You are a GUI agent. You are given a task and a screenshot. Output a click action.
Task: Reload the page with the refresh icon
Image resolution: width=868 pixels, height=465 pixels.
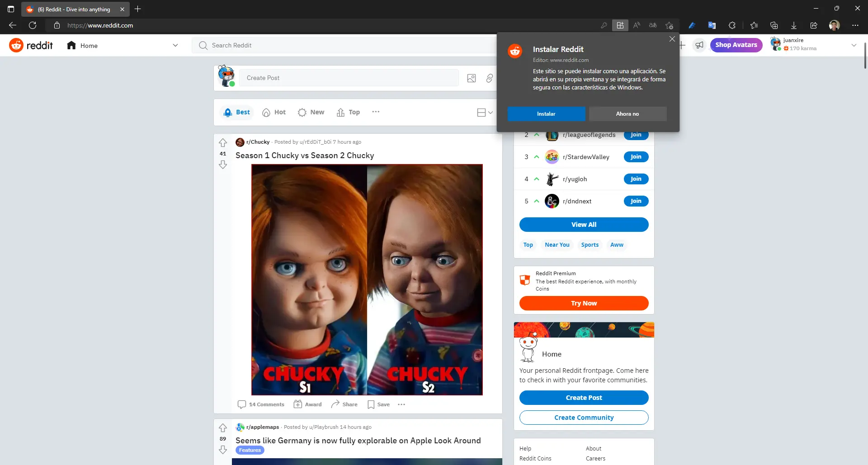[x=33, y=25]
